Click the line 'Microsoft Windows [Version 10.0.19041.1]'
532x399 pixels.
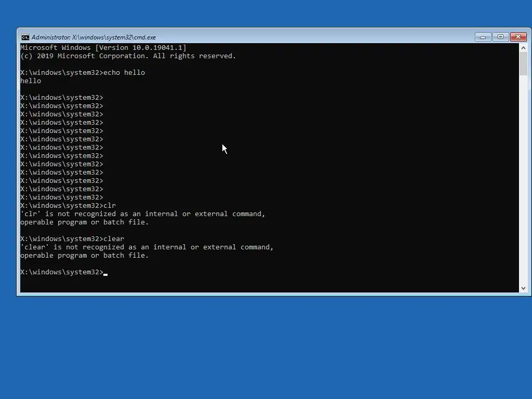point(103,47)
